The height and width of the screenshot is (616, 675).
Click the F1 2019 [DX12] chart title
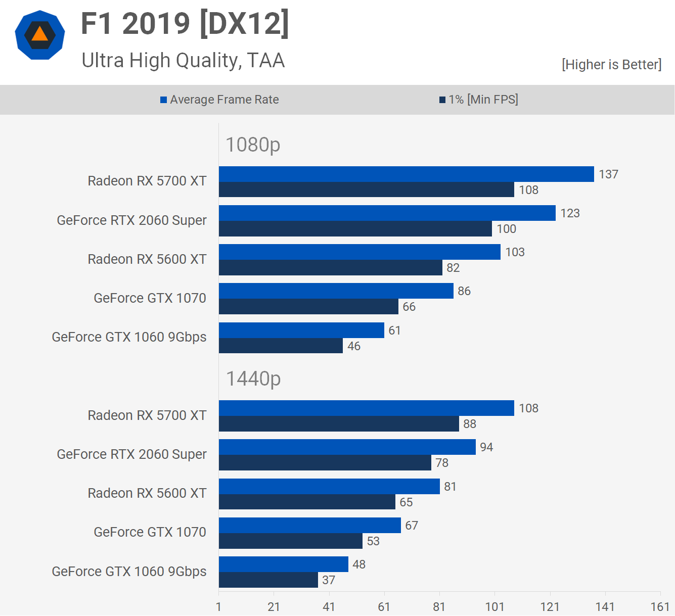point(185,24)
